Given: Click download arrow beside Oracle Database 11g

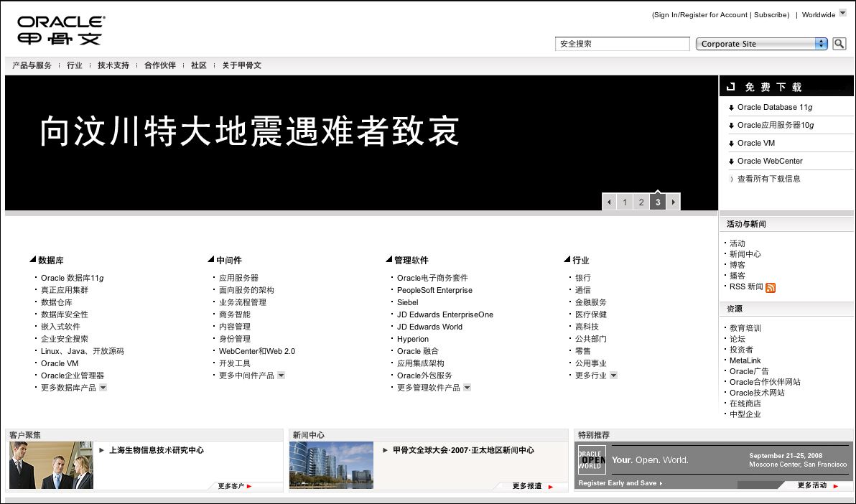Looking at the screenshot, I should (x=731, y=108).
